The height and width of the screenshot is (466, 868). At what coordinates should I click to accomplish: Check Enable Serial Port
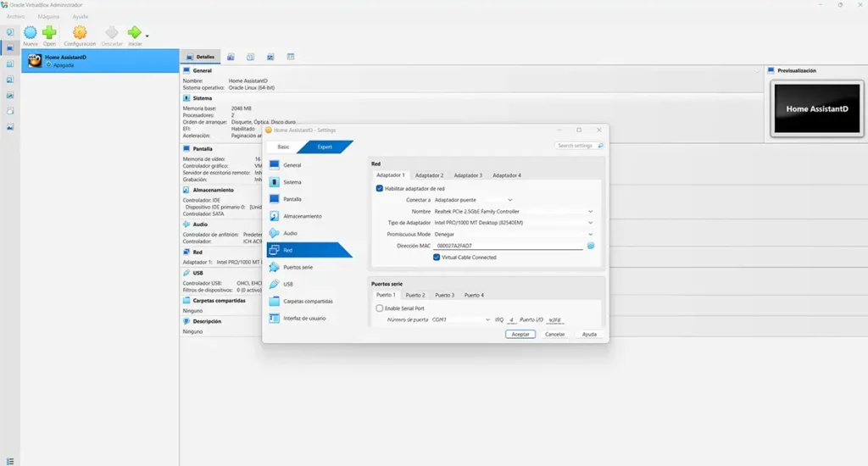[379, 308]
